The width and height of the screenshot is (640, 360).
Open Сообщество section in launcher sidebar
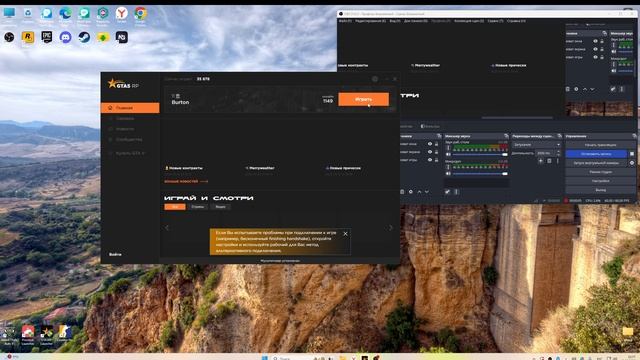(x=130, y=140)
